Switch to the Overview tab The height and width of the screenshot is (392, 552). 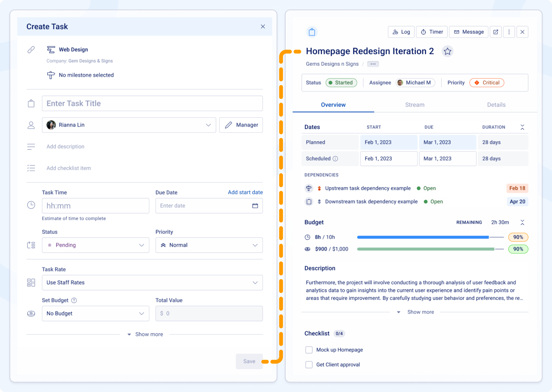pos(333,105)
